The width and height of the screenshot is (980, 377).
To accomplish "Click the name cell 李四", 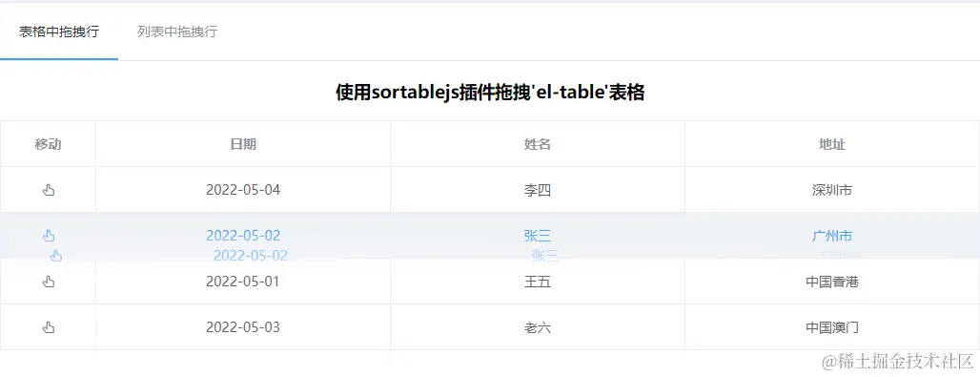I will 538,190.
